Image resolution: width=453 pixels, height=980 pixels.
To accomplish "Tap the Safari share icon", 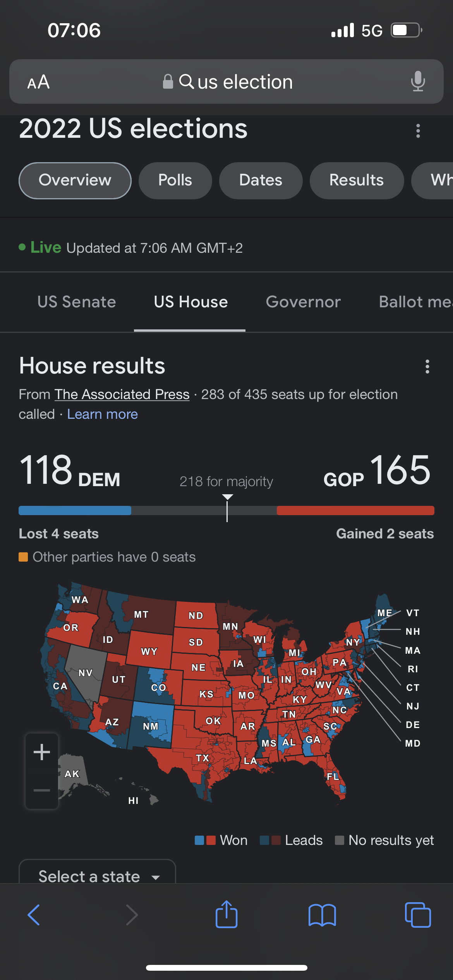I will 226,914.
